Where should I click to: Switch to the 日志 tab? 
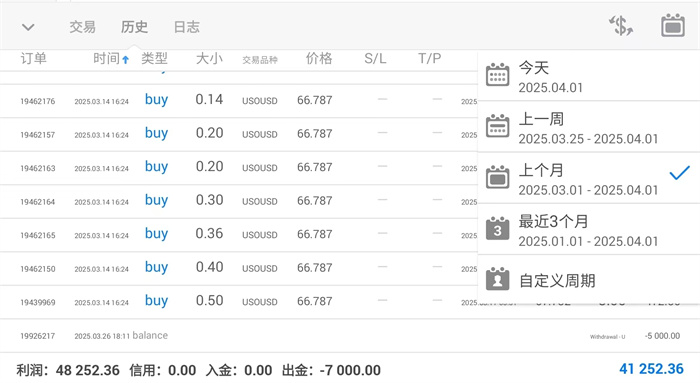click(x=187, y=27)
